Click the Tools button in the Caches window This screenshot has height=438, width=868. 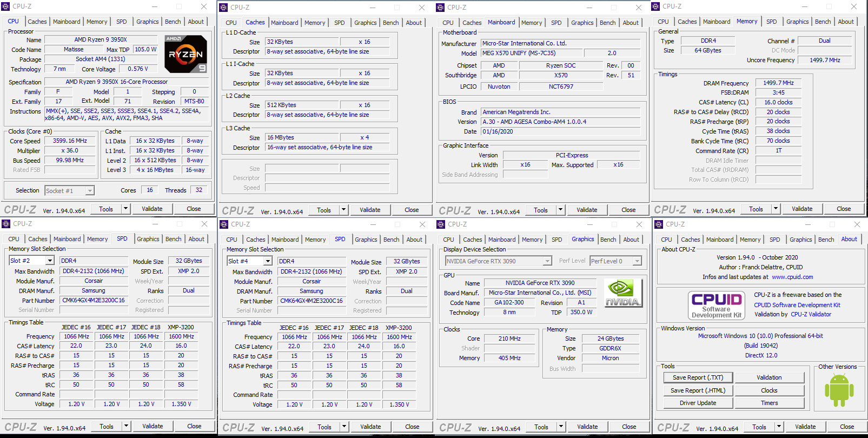[324, 210]
